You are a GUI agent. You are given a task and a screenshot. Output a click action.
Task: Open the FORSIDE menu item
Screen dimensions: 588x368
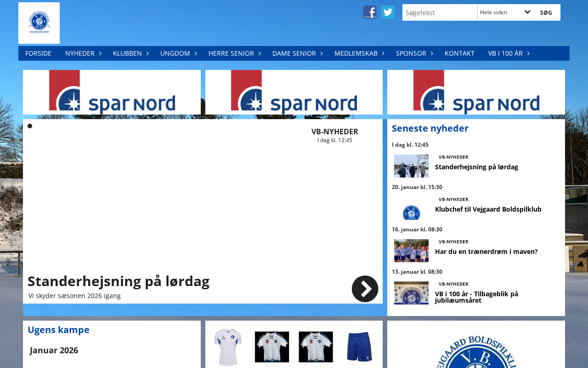38,53
